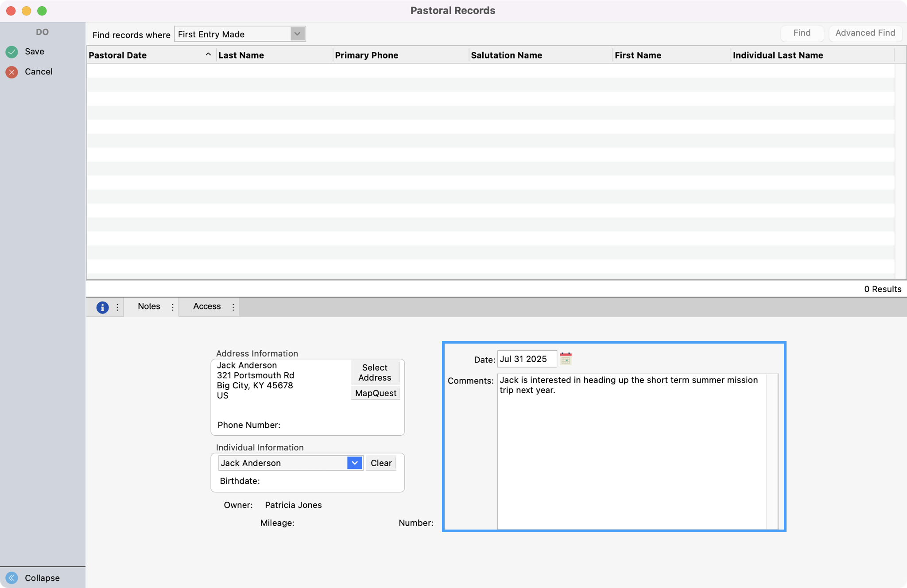Click the green Save checkmark icon
This screenshot has height=588, width=907.
(x=12, y=51)
